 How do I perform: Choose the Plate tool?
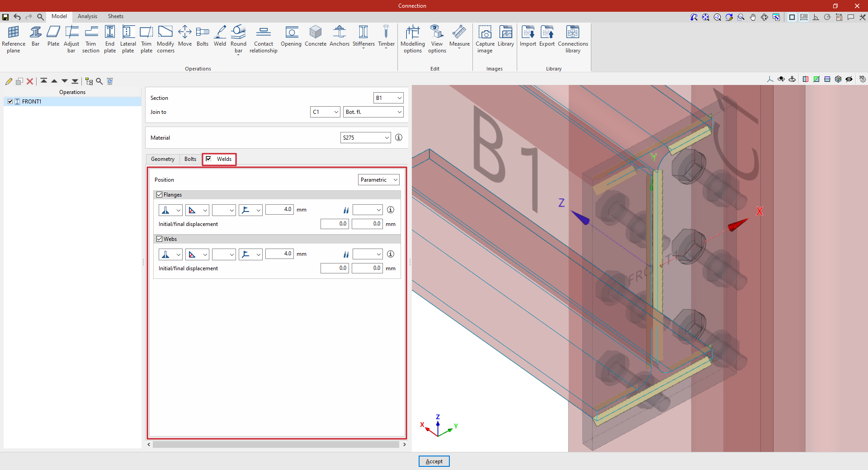tap(53, 36)
